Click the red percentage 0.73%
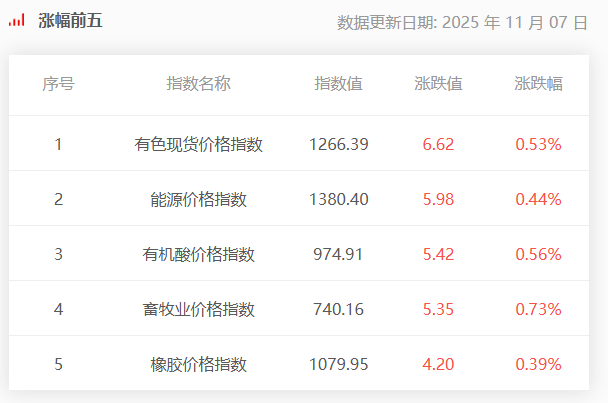 (538, 310)
